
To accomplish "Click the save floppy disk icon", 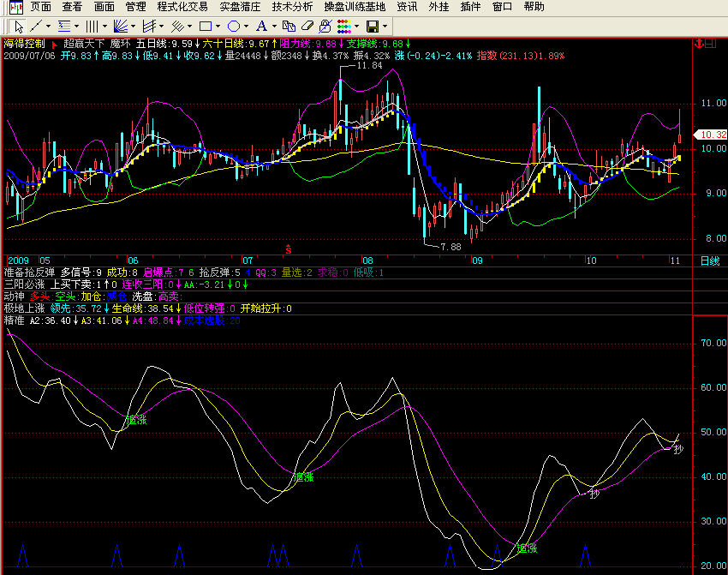I will coord(372,27).
